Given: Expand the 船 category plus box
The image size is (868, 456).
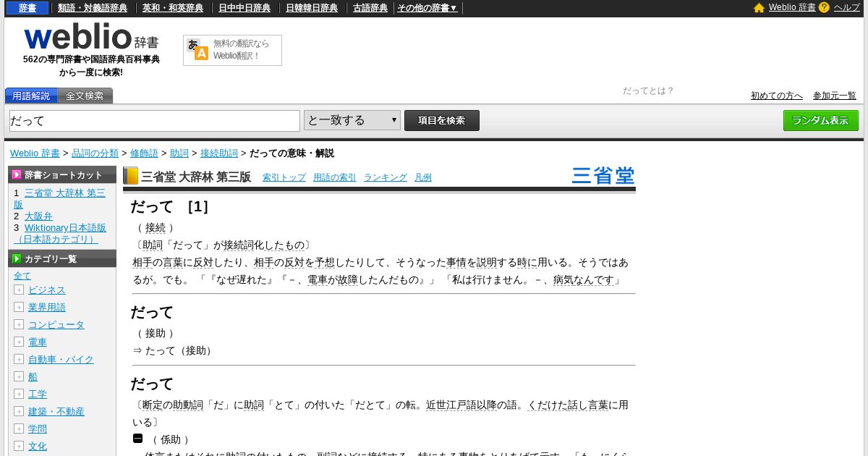Looking at the screenshot, I should tap(19, 376).
